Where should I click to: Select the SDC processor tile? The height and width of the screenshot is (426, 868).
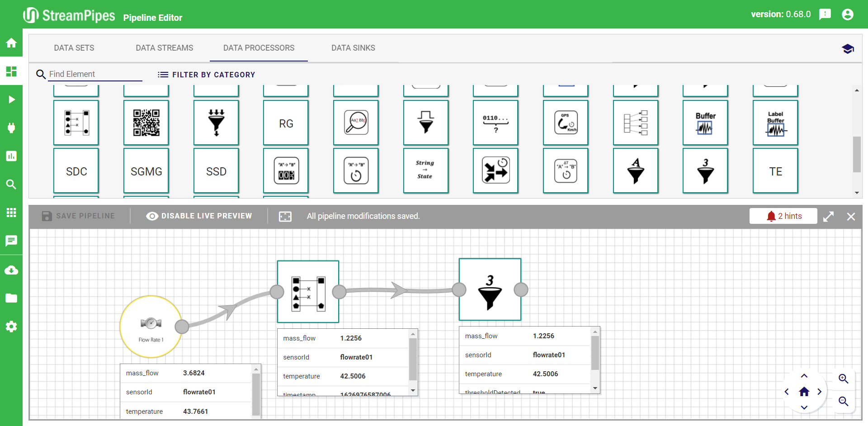click(x=76, y=170)
